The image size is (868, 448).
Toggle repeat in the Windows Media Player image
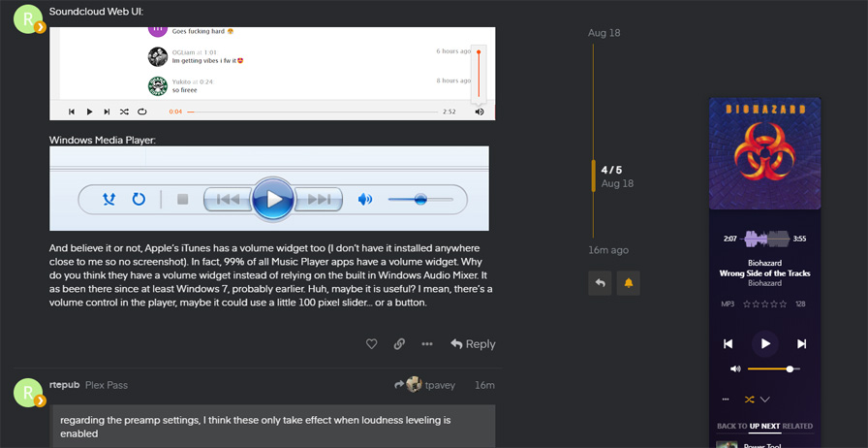(x=139, y=199)
